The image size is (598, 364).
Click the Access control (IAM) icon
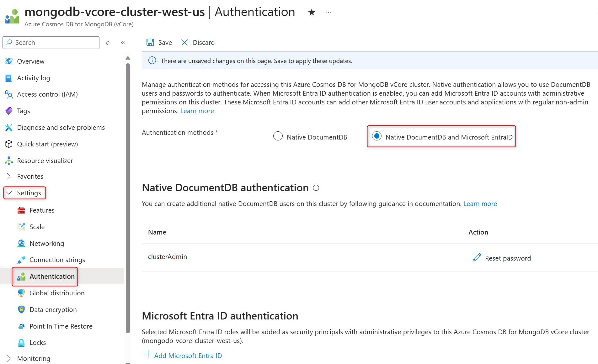pyautogui.click(x=8, y=94)
